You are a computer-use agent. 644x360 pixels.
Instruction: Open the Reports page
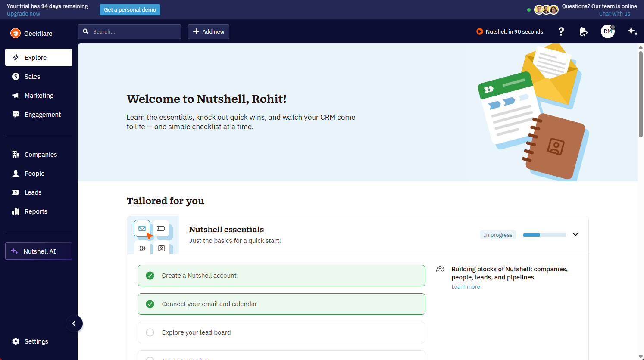(39, 211)
